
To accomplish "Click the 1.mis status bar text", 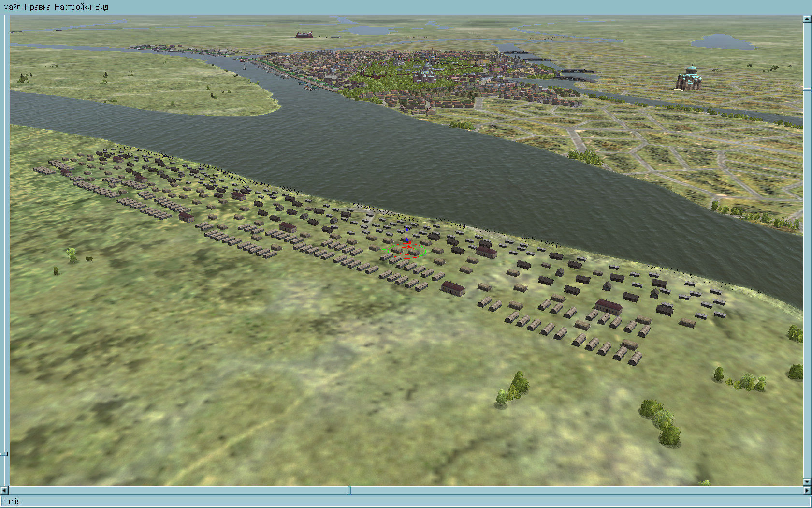I will (12, 502).
